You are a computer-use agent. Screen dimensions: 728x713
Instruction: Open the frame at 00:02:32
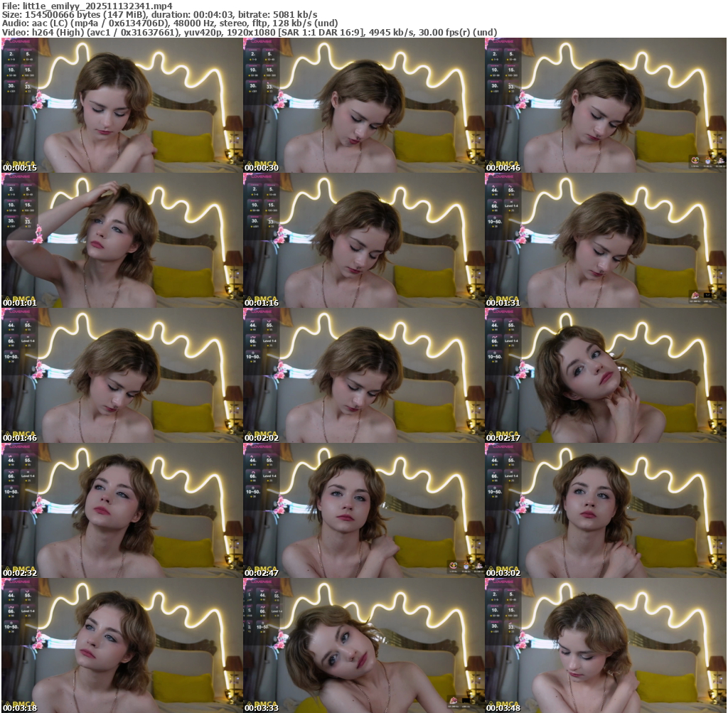point(122,510)
